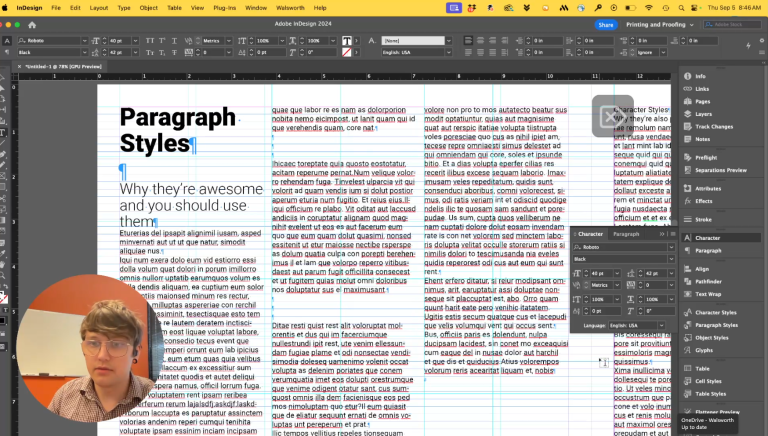The width and height of the screenshot is (768, 436).
Task: Open font size dropdown in Control panel
Action: 135,41
